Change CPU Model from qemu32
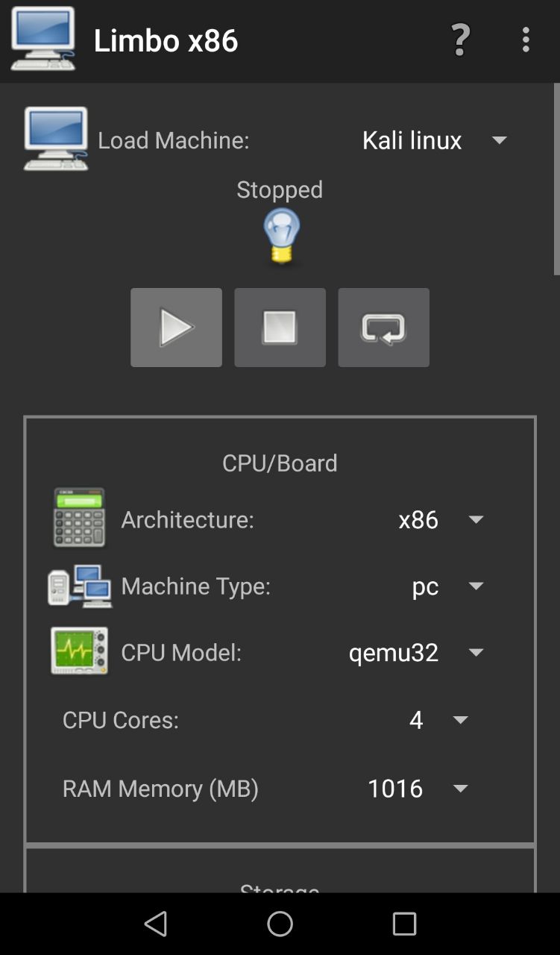Viewport: 560px width, 955px height. 415,653
